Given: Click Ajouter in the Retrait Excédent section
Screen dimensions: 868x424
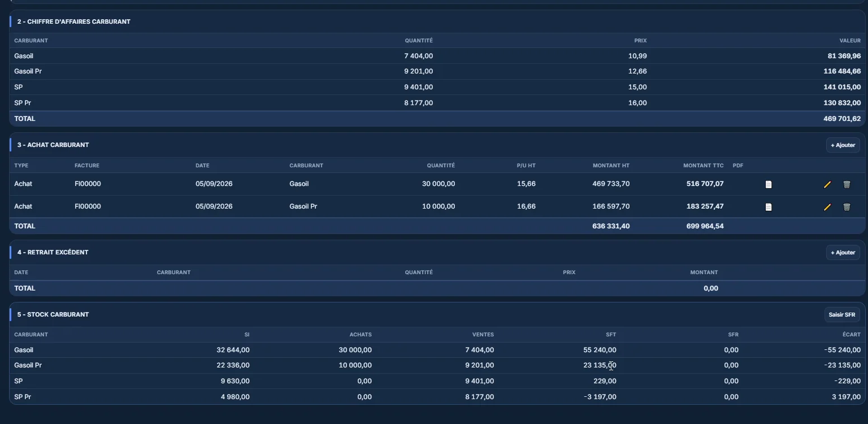Looking at the screenshot, I should coord(843,253).
